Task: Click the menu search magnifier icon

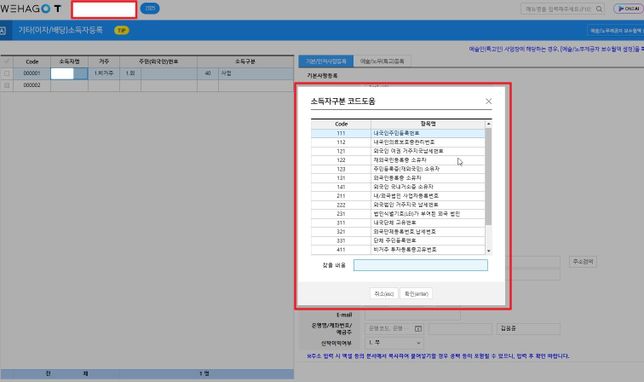Action: 599,9
